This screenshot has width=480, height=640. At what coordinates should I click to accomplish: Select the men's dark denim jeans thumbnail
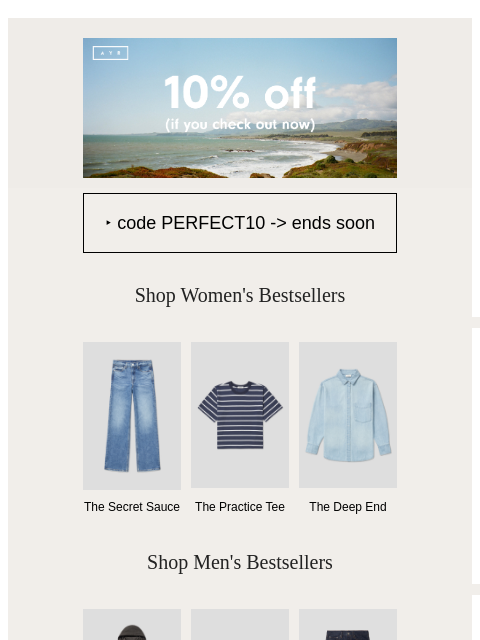tap(348, 624)
